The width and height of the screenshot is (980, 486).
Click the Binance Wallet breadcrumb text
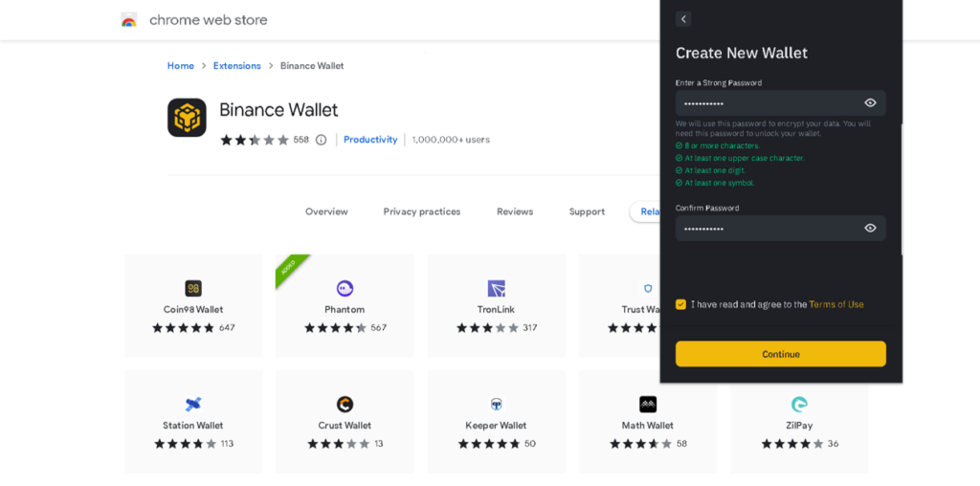point(312,66)
